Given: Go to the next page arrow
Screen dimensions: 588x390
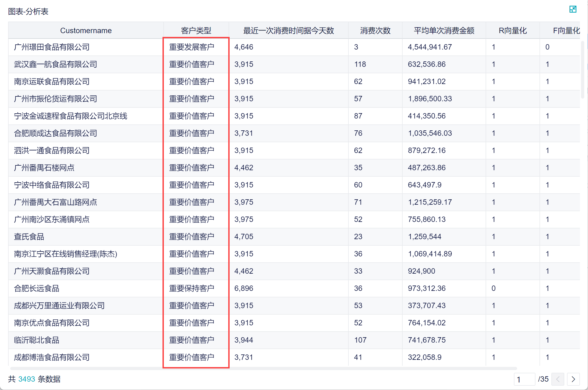Looking at the screenshot, I should tap(573, 379).
